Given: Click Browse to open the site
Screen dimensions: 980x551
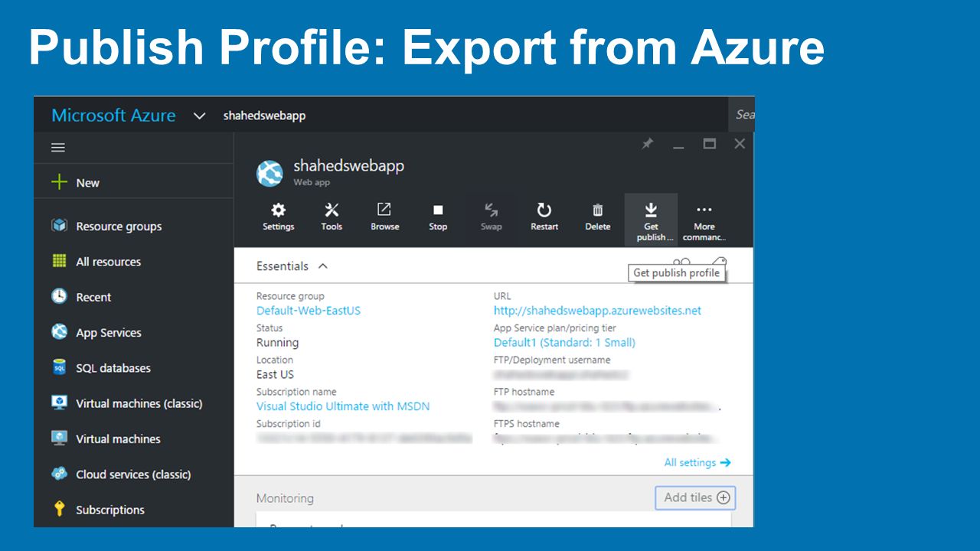Looking at the screenshot, I should click(x=384, y=217).
